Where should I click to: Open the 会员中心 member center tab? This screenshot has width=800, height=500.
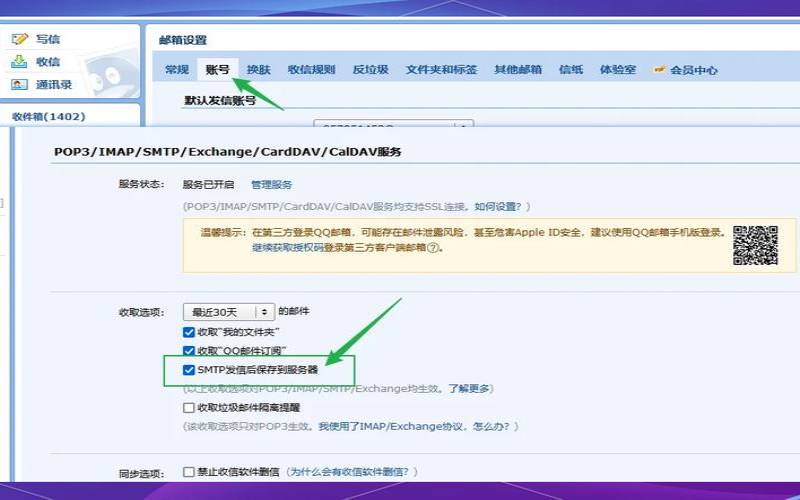pyautogui.click(x=693, y=70)
